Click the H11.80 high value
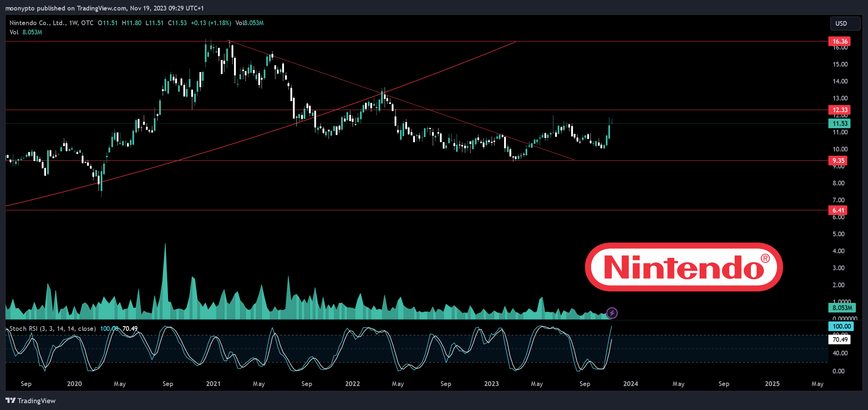868x410 pixels. 132,23
